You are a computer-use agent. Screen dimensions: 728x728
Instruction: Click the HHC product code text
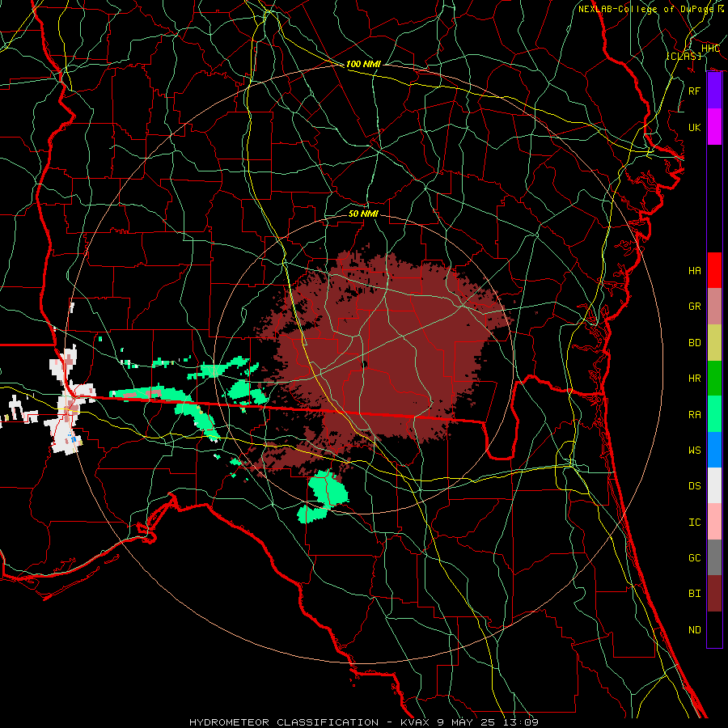(x=711, y=49)
